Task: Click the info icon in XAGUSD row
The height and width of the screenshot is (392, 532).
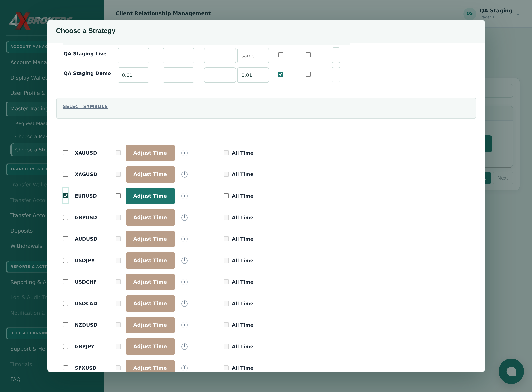Action: pos(185,174)
